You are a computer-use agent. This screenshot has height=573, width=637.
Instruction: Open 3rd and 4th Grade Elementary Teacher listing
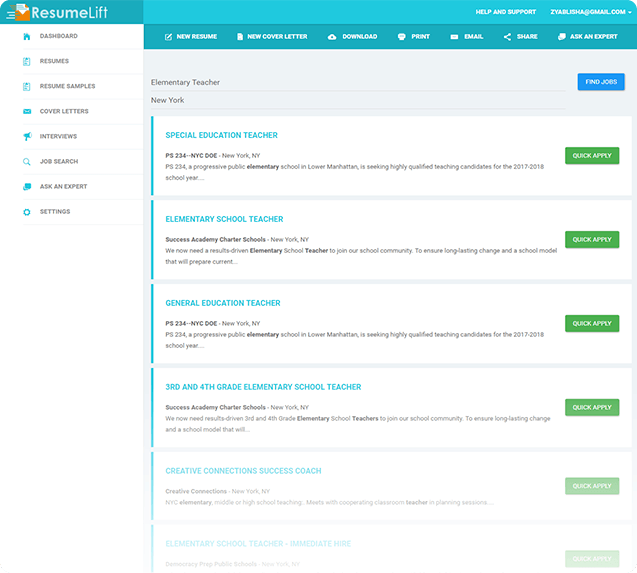263,387
